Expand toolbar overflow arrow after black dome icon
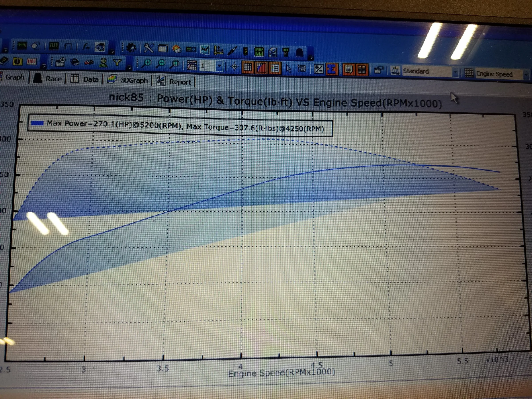 [311, 58]
